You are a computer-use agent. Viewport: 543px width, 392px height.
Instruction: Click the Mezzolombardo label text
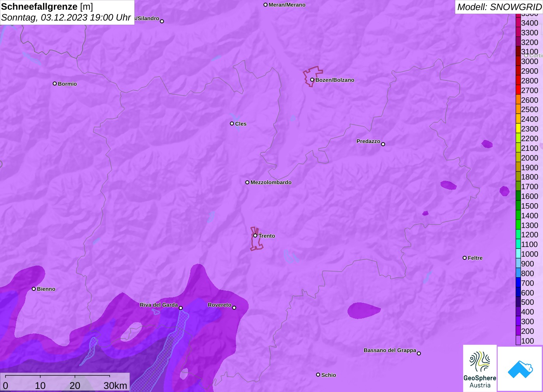pyautogui.click(x=271, y=182)
